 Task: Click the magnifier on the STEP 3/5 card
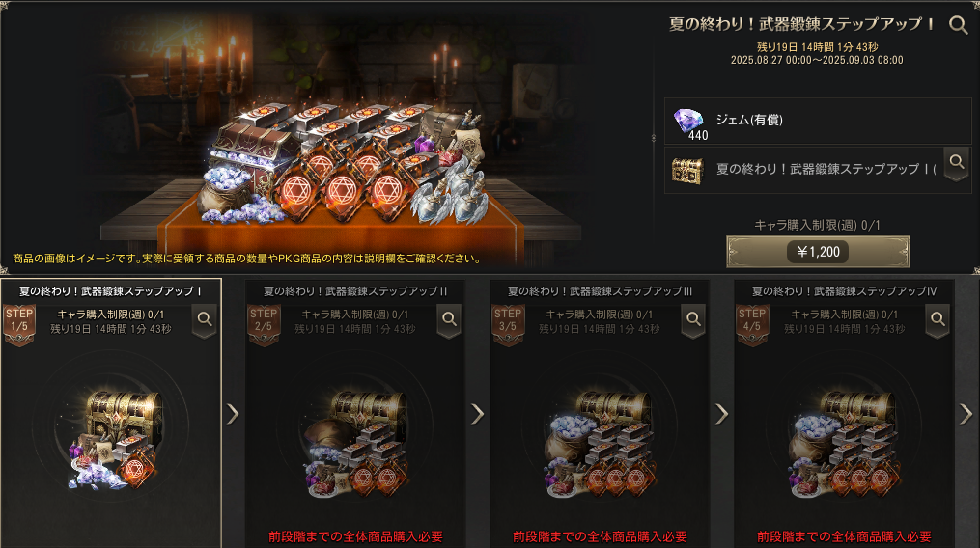click(693, 321)
